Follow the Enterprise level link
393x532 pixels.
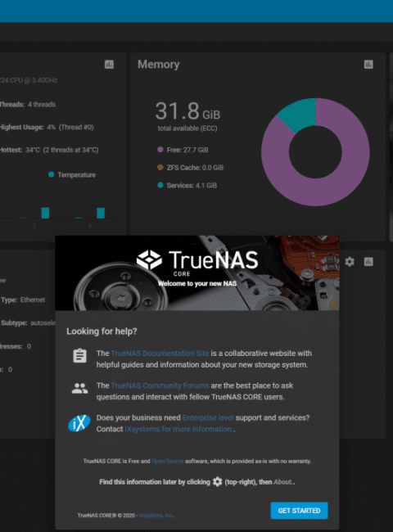(x=208, y=417)
